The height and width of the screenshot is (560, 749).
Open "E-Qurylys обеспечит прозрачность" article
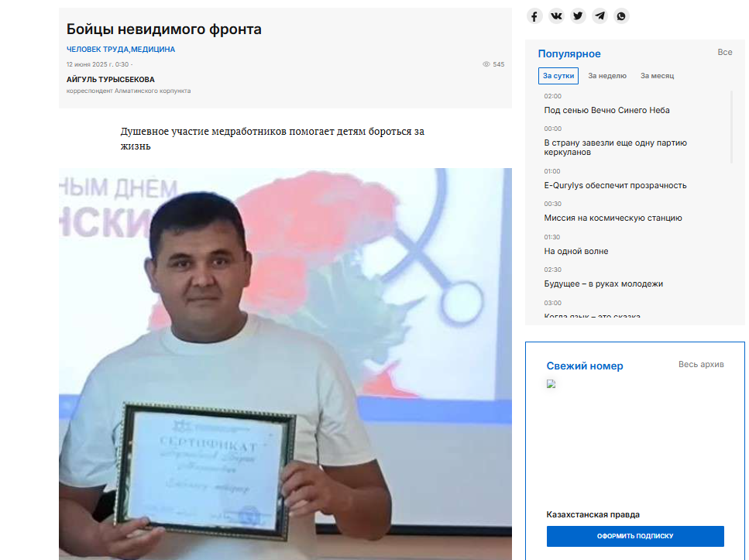click(x=615, y=186)
